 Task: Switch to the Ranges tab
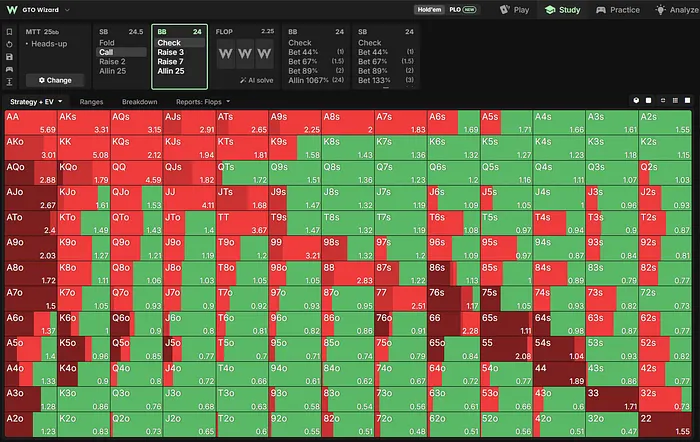pyautogui.click(x=91, y=102)
